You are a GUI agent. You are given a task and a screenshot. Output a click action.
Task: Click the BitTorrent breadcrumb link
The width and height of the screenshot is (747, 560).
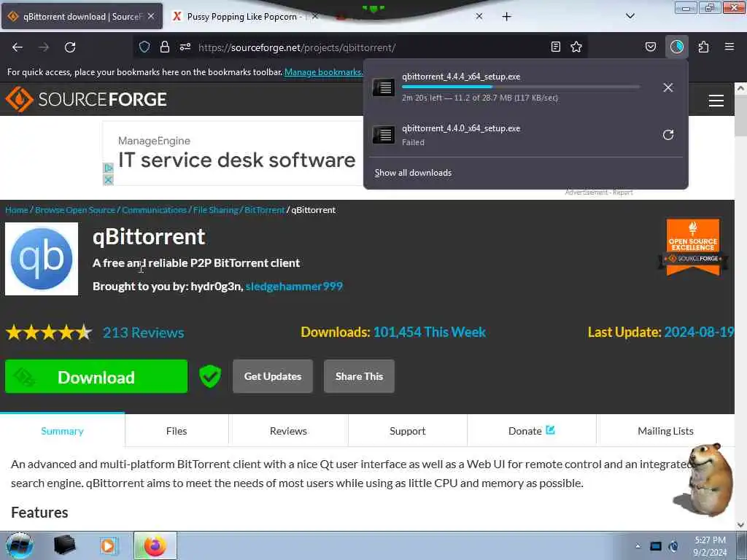[264, 210]
